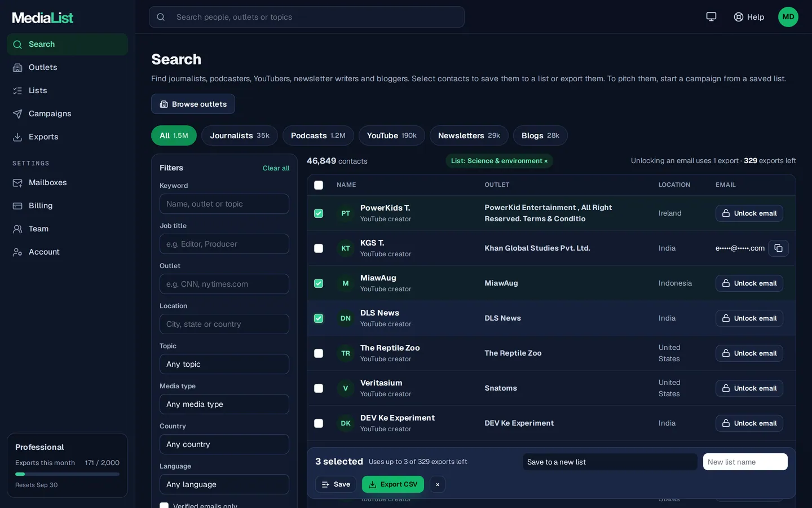The height and width of the screenshot is (508, 812).
Task: Open the Topic dropdown showing Any topic
Action: [x=224, y=364]
